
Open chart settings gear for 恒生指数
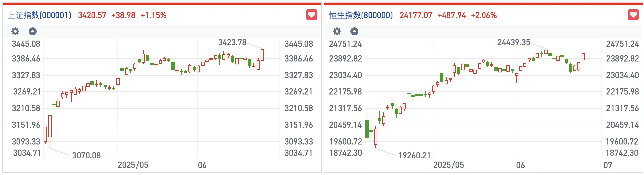[x=337, y=31]
